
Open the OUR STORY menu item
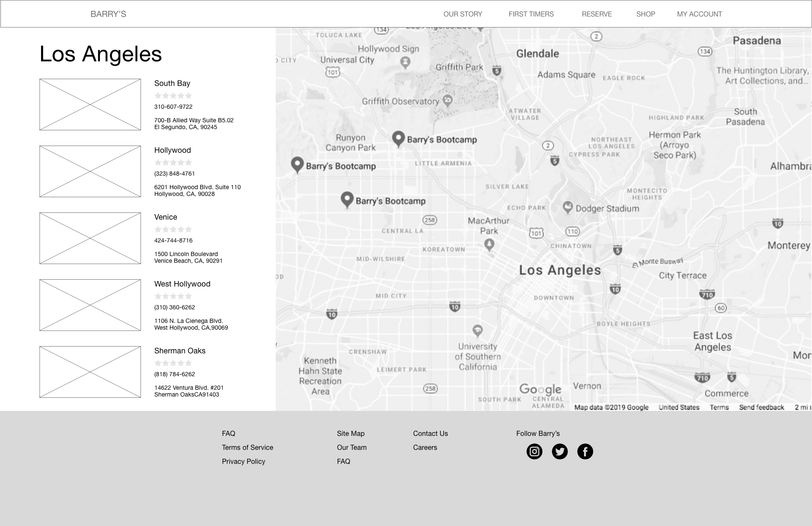point(463,14)
